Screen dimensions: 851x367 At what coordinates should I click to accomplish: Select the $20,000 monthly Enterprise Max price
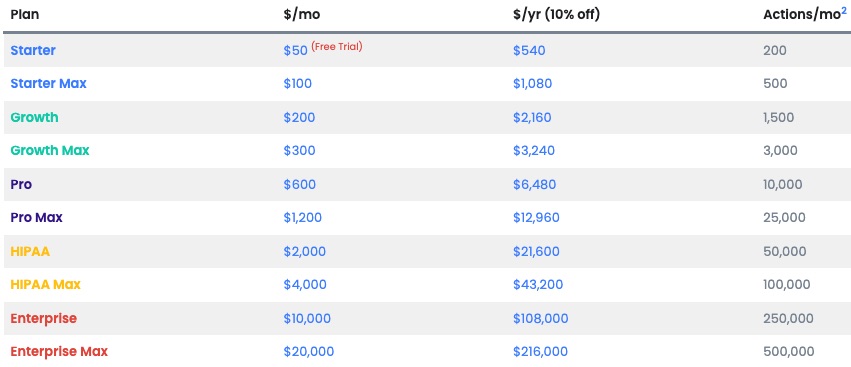click(x=309, y=352)
